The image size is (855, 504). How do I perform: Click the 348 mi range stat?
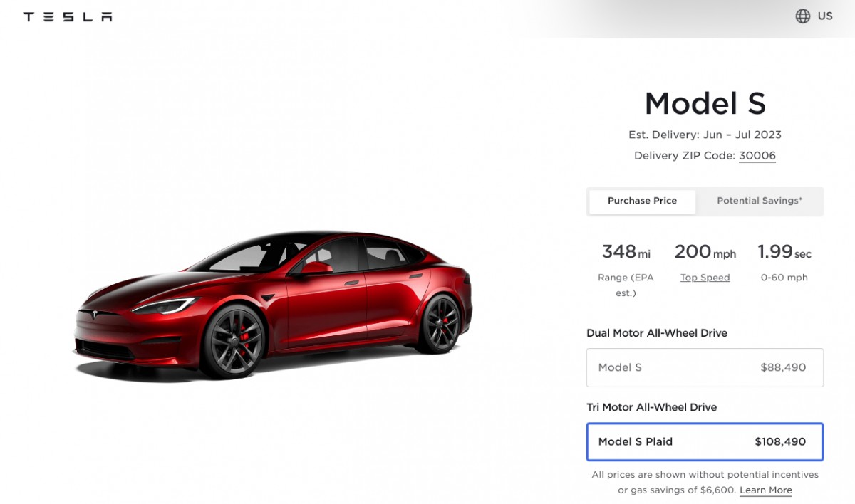click(625, 251)
